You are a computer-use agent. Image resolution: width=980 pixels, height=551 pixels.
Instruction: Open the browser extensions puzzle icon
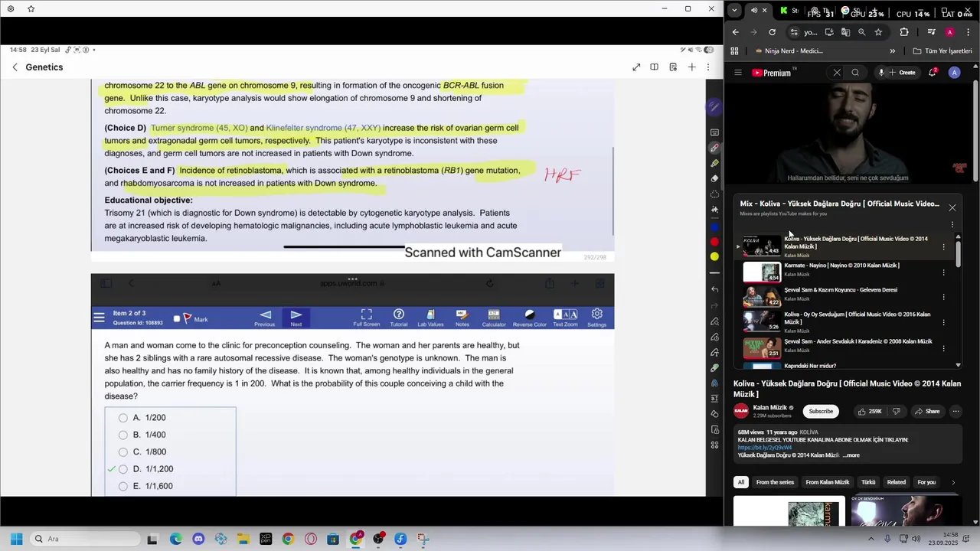[904, 32]
